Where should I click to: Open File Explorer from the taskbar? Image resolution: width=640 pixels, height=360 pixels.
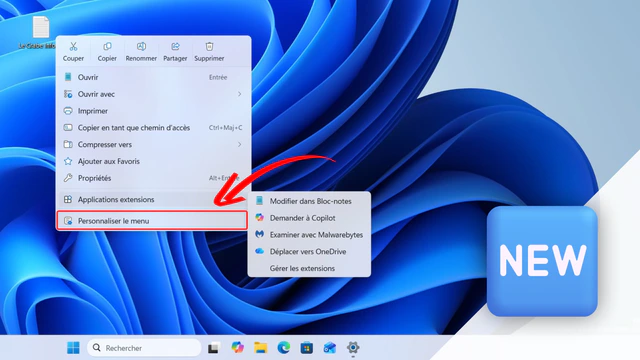[x=260, y=348]
